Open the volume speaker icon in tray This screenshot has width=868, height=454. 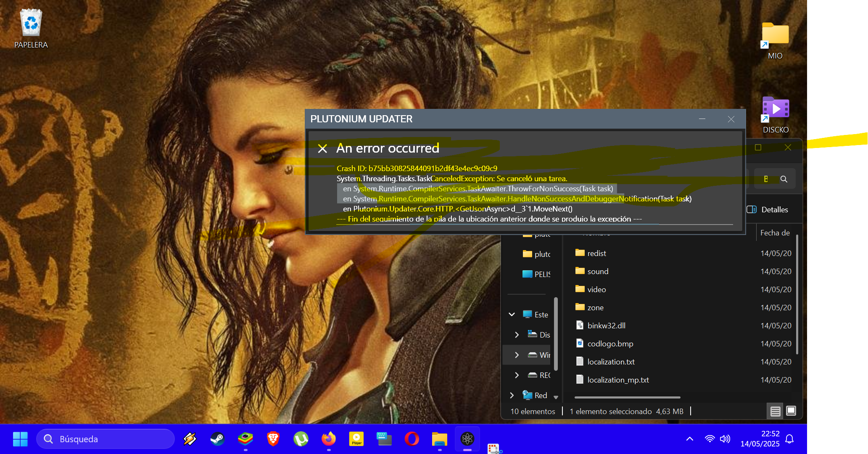(x=725, y=439)
